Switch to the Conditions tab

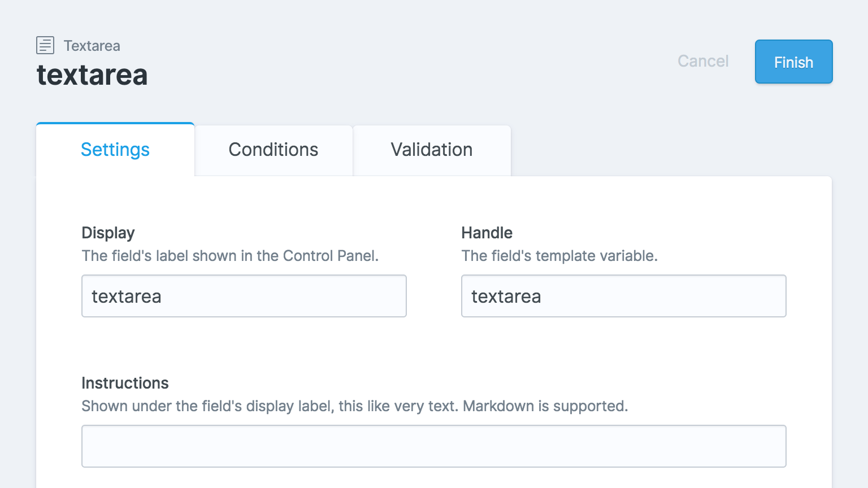pyautogui.click(x=273, y=150)
